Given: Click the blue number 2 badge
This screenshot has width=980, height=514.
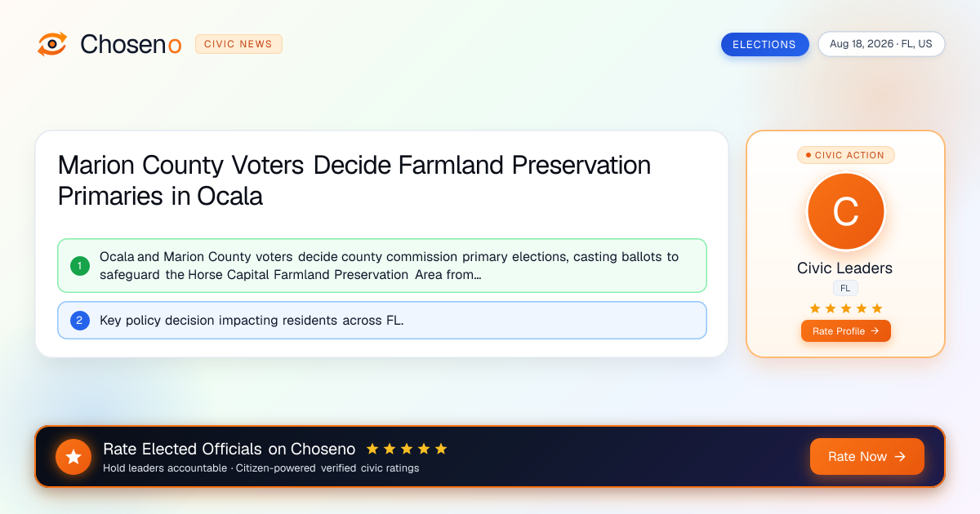Looking at the screenshot, I should click(x=80, y=321).
